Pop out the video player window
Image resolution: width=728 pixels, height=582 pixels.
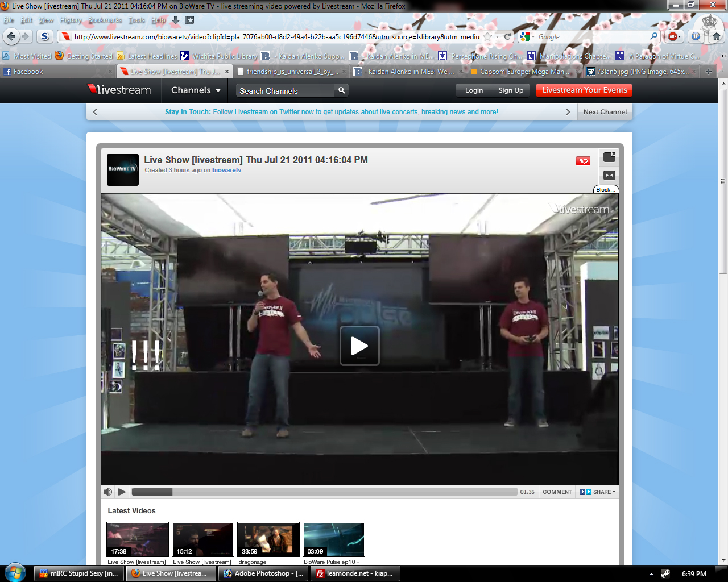point(609,157)
